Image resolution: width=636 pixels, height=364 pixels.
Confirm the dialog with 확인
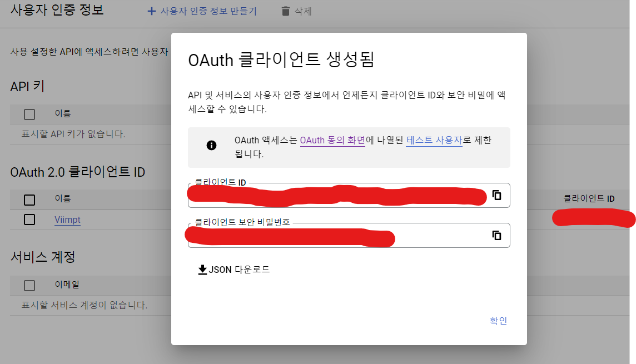click(x=498, y=321)
